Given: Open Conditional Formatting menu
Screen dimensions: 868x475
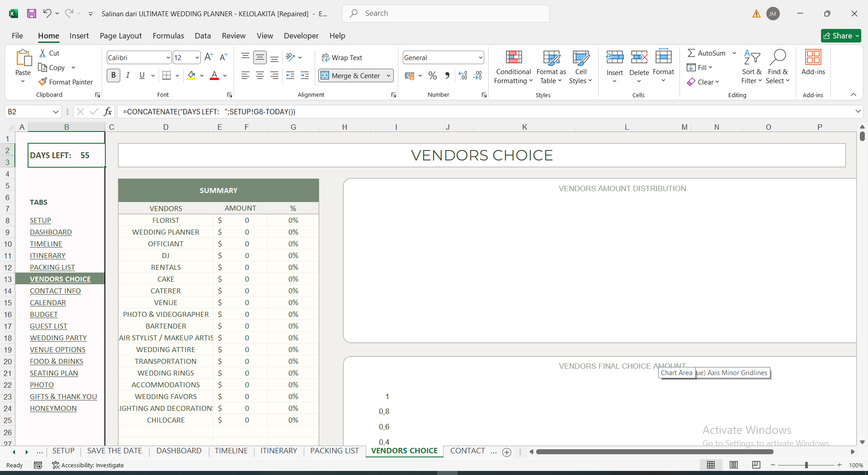Looking at the screenshot, I should [x=513, y=67].
